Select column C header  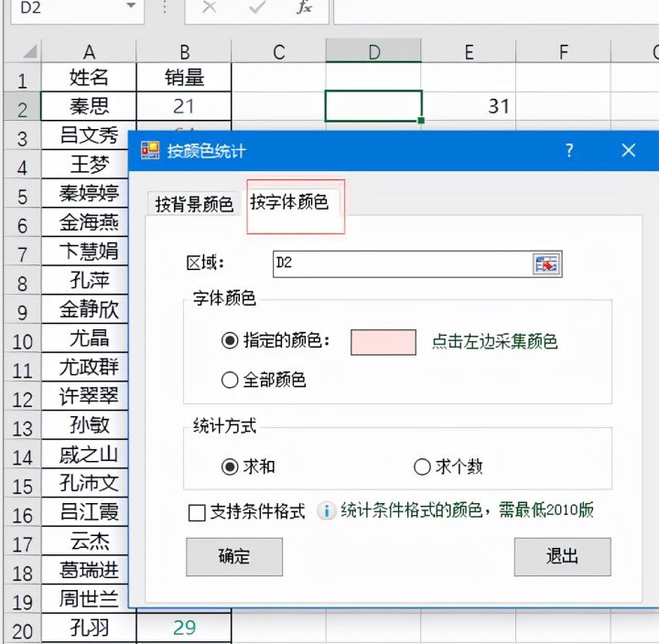pos(278,52)
